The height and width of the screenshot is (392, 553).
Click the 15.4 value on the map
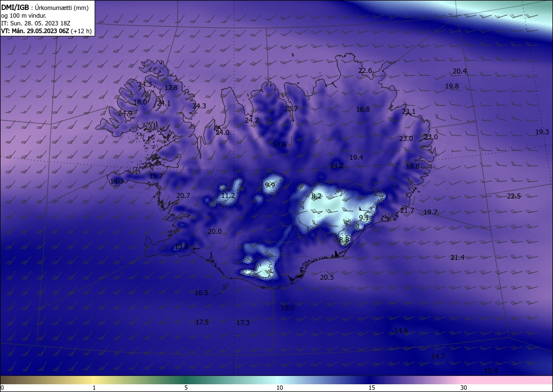491,371
